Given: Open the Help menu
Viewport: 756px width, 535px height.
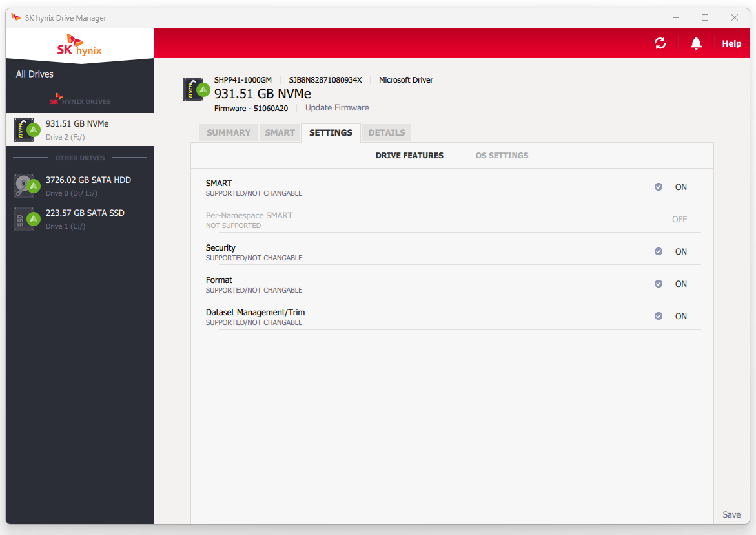Looking at the screenshot, I should (731, 43).
